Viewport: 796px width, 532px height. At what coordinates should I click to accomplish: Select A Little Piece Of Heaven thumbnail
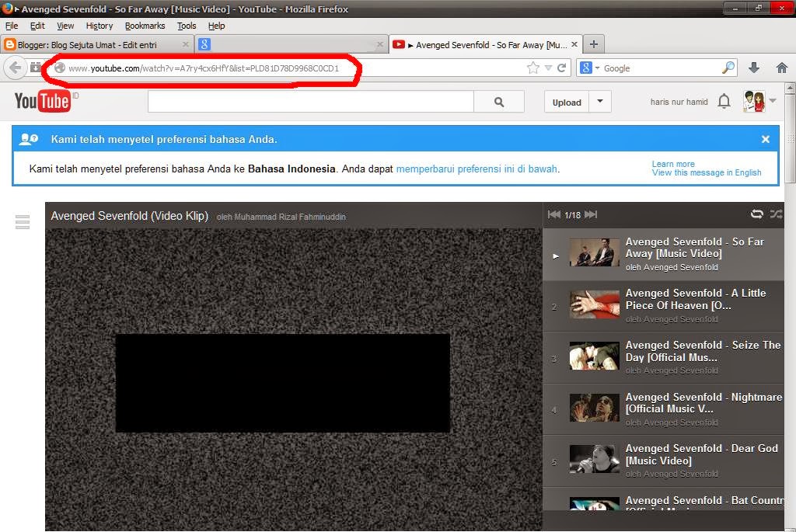click(594, 304)
